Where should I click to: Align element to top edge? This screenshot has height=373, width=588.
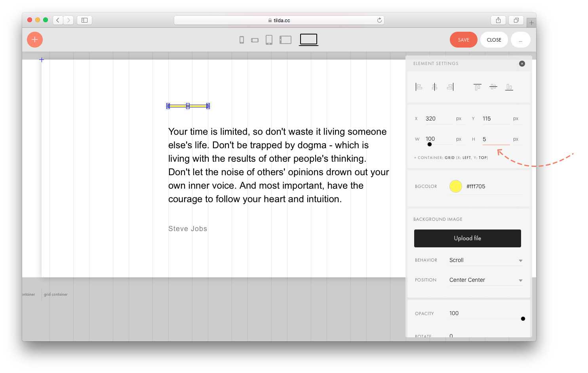pos(477,87)
